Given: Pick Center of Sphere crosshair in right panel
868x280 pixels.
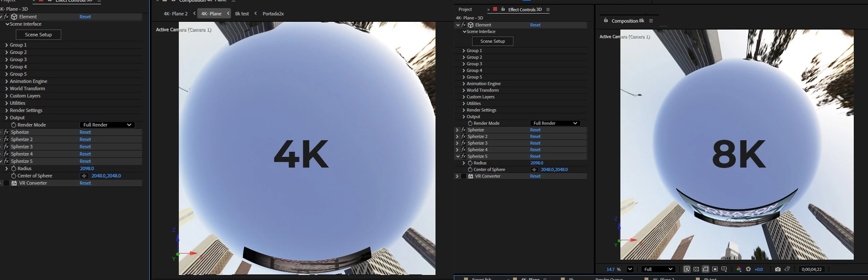Looking at the screenshot, I should coord(534,170).
